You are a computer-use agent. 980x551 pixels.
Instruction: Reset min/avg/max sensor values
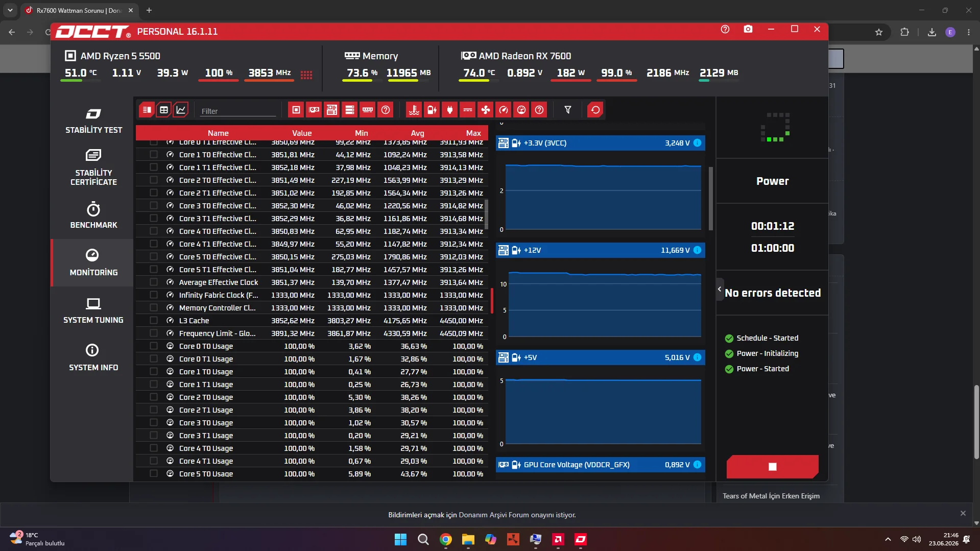(x=595, y=110)
